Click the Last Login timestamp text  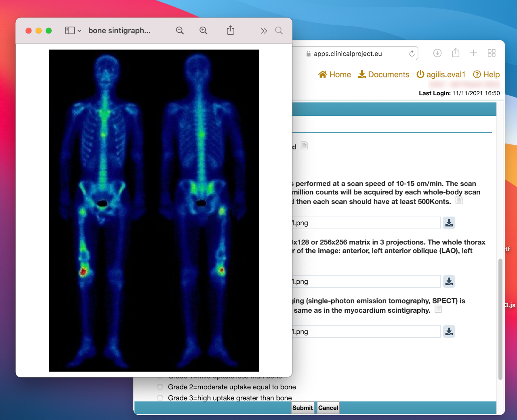[x=476, y=93]
